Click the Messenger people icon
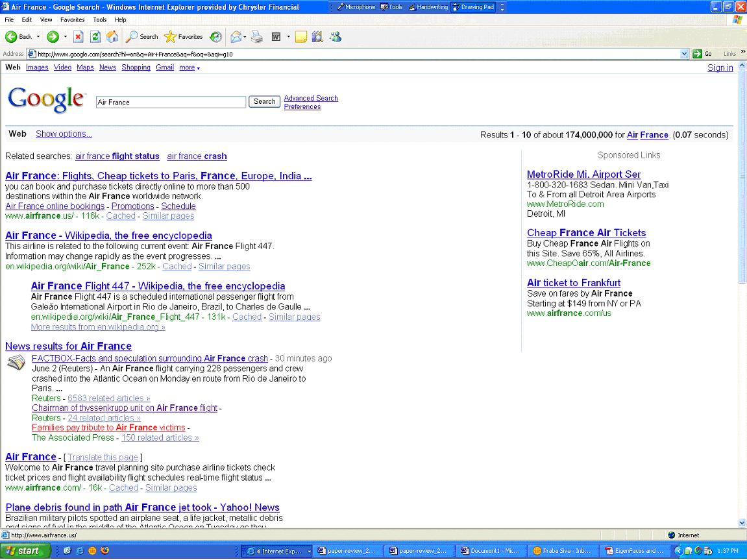This screenshot has width=747, height=560. point(335,37)
